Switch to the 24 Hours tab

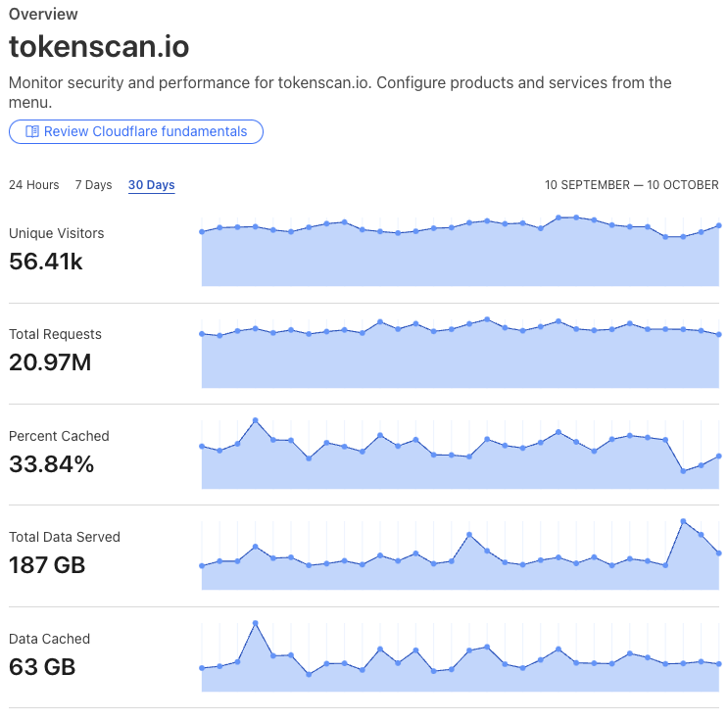coord(34,185)
